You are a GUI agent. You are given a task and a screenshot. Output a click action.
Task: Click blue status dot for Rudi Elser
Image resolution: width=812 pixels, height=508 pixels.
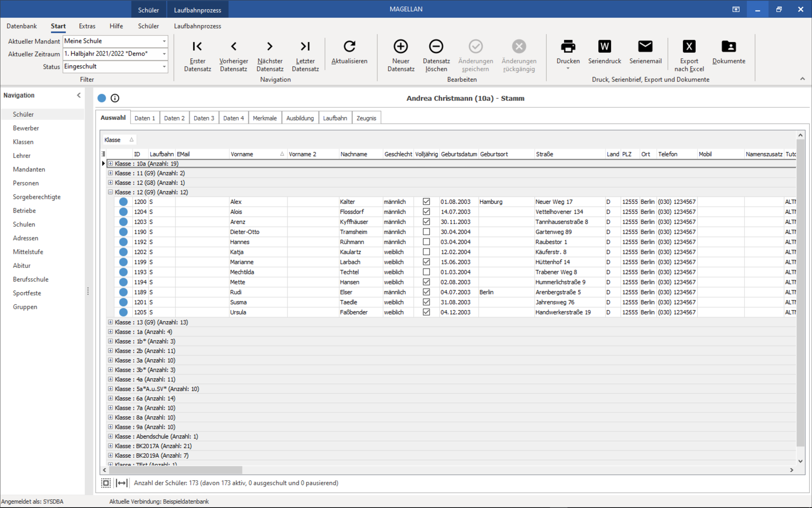123,292
